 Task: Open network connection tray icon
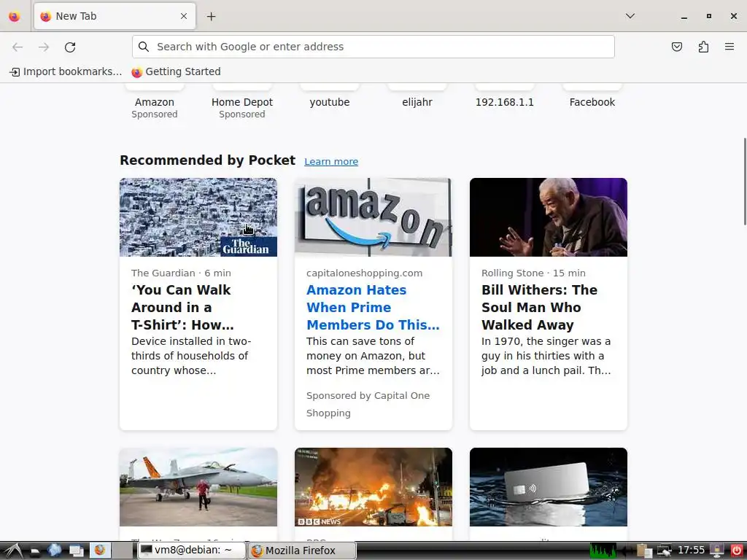click(664, 551)
